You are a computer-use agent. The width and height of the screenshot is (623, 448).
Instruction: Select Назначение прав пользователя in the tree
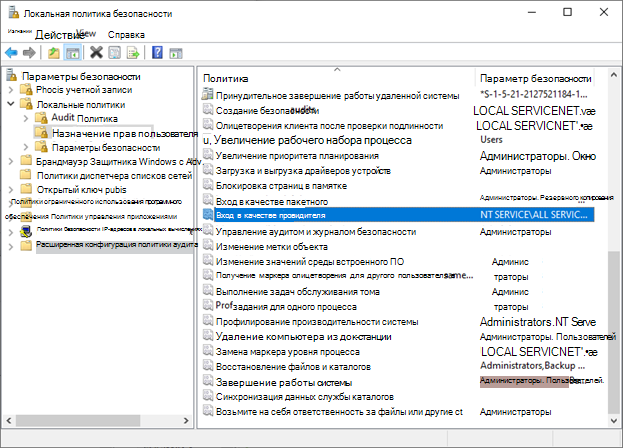(x=125, y=133)
